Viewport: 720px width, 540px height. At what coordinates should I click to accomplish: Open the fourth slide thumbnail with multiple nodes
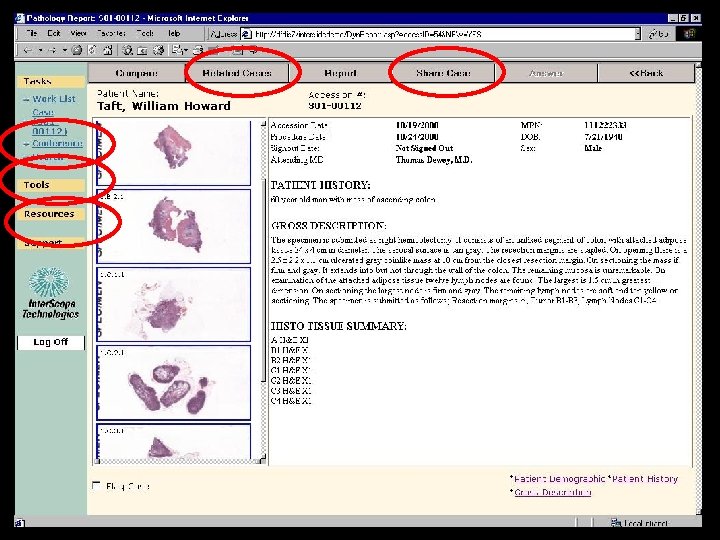174,382
